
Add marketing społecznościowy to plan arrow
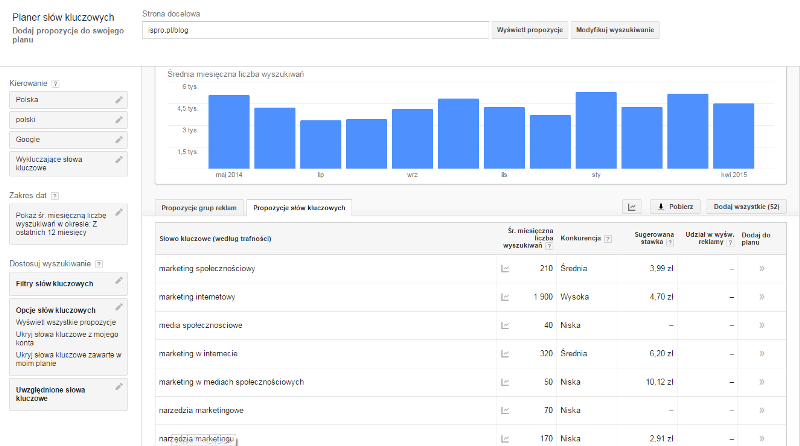[x=762, y=268]
